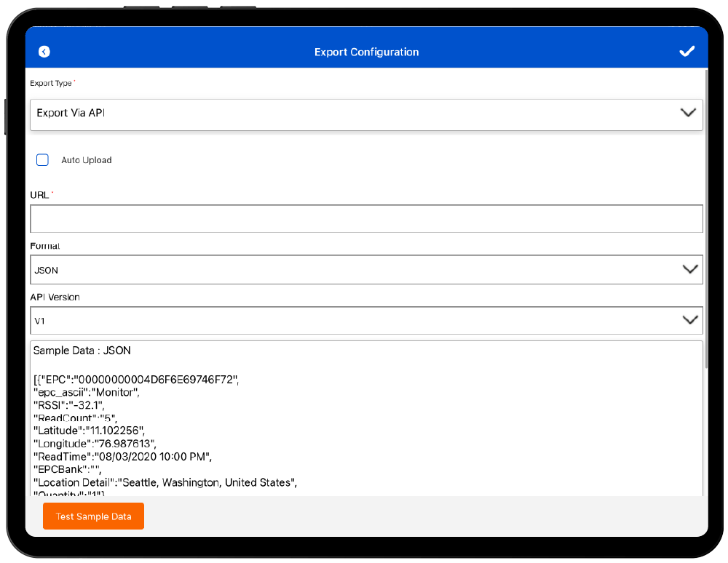Click the Format field label
The width and height of the screenshot is (728, 563).
(x=45, y=247)
